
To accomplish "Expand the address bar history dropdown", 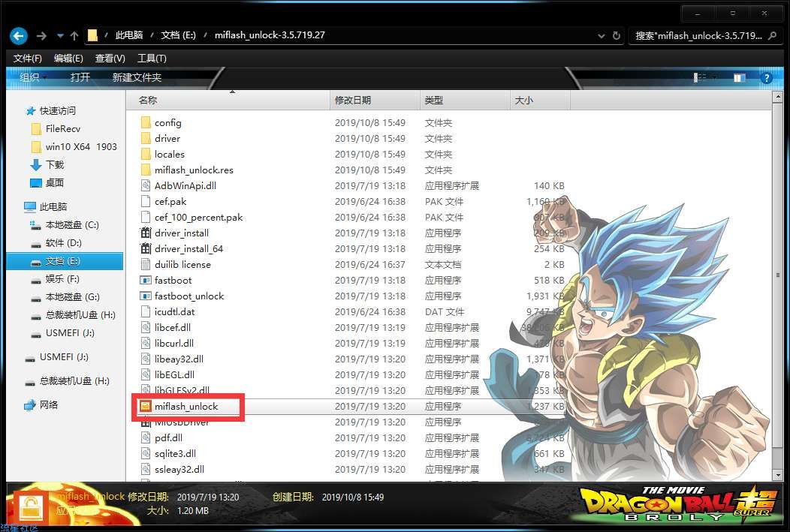I will [x=601, y=36].
